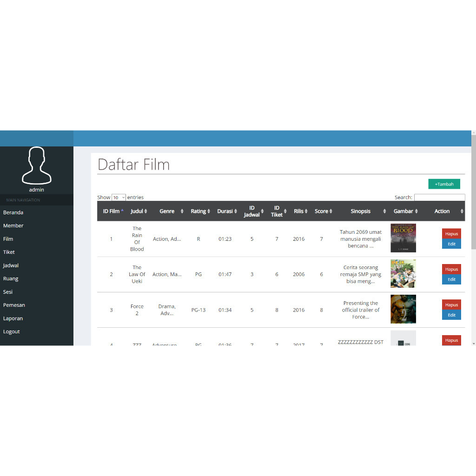Click the 'Action, Ma...' genre cell

click(x=167, y=274)
